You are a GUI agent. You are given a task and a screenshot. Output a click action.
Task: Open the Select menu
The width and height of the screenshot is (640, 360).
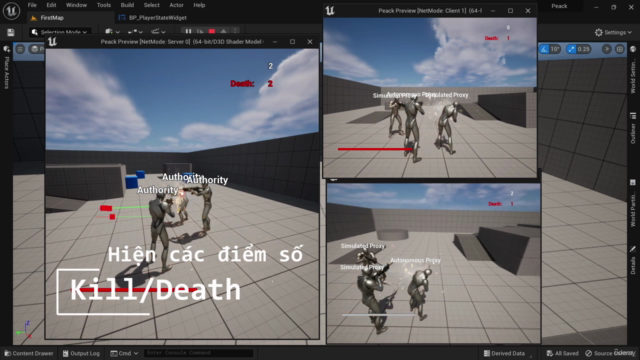(x=151, y=5)
